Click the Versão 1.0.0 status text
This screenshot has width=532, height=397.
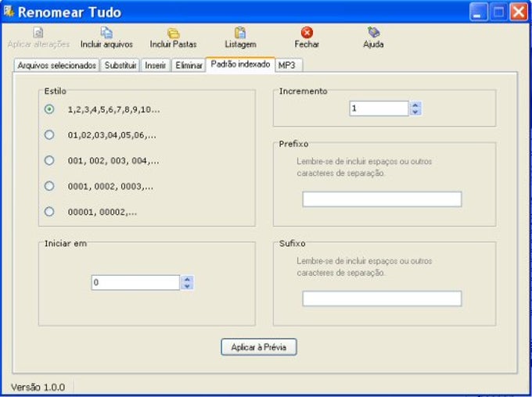[x=38, y=387]
